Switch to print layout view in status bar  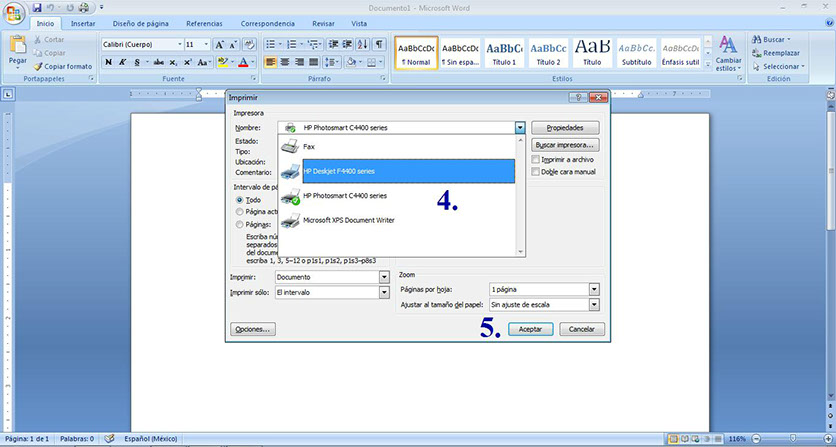click(674, 438)
